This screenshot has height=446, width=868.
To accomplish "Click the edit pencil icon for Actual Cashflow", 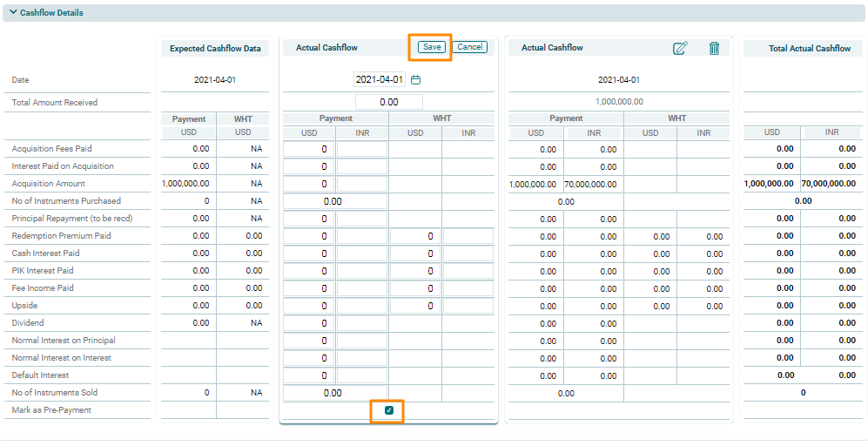I will [x=680, y=49].
